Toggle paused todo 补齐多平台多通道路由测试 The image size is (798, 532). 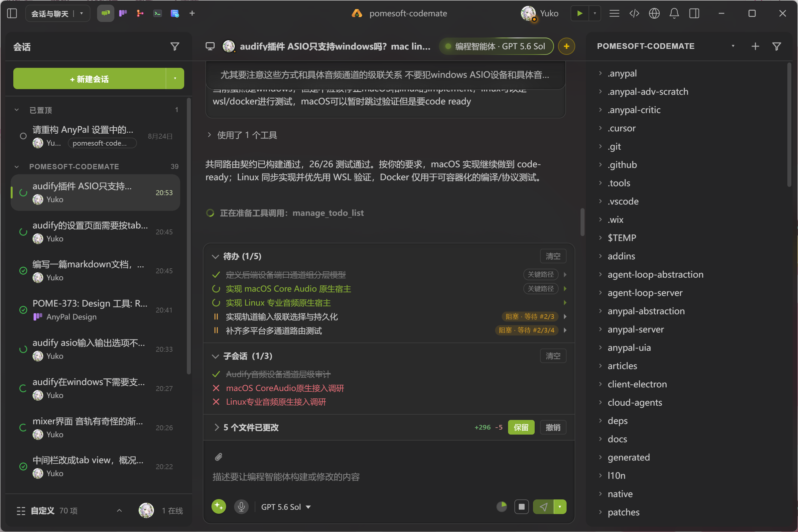[x=216, y=330]
